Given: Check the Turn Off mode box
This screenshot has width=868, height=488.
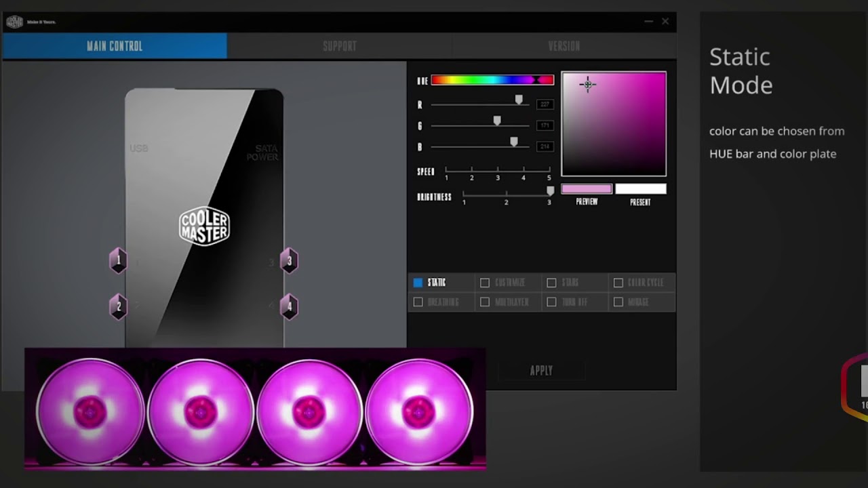Looking at the screenshot, I should pos(551,302).
